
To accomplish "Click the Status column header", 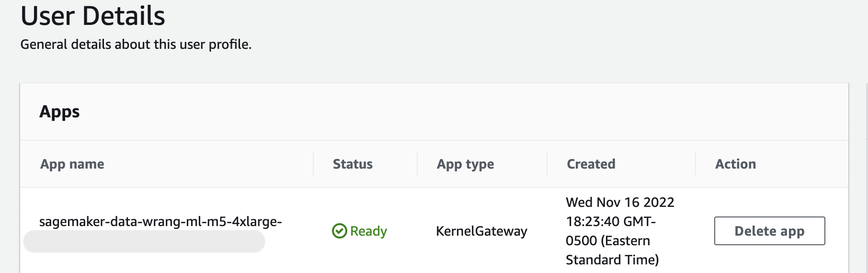I will click(353, 164).
